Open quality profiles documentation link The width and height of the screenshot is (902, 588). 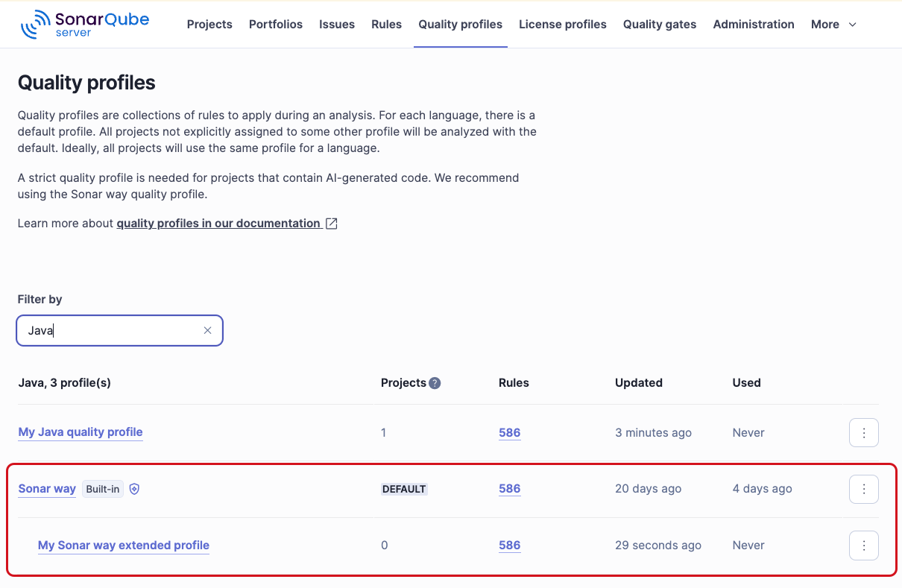[217, 223]
